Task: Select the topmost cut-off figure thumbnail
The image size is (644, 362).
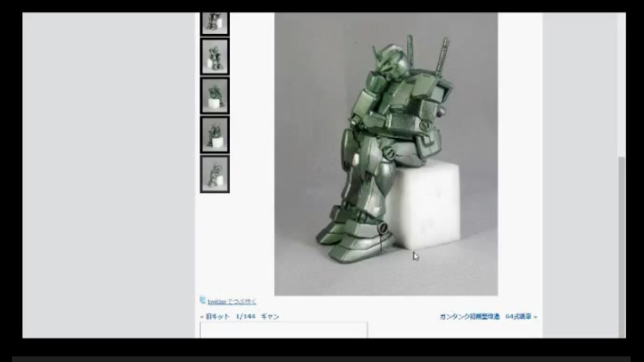Action: point(215,24)
